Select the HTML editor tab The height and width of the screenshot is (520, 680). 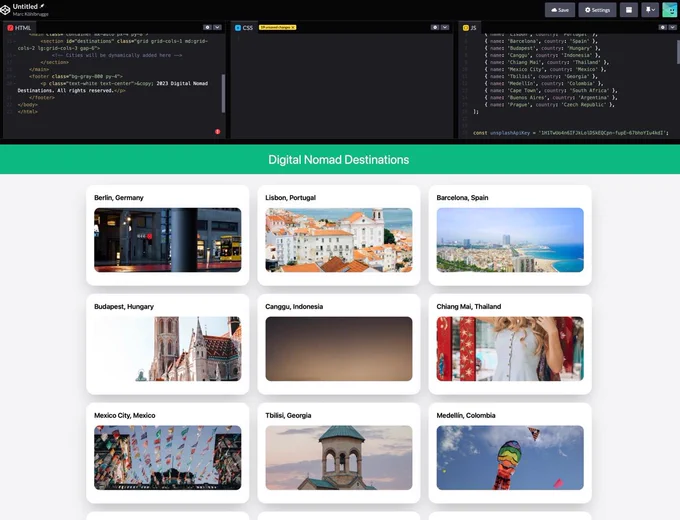[19, 28]
